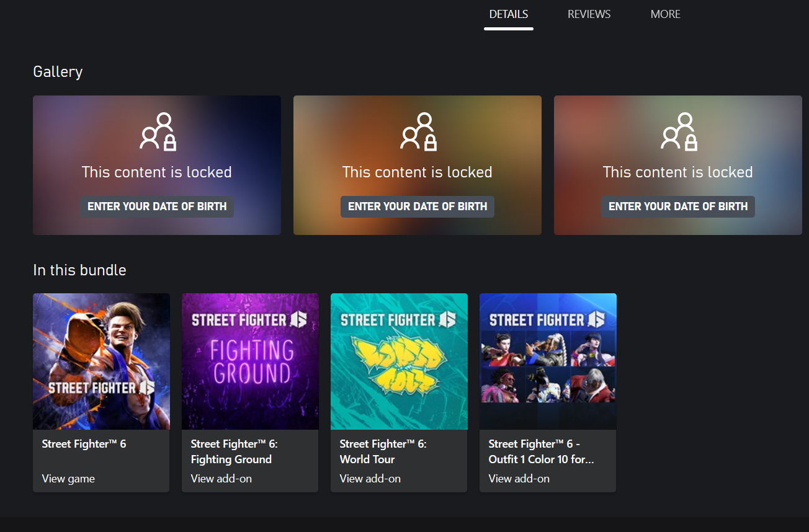Click the lock icon on first gallery item

coord(157,131)
